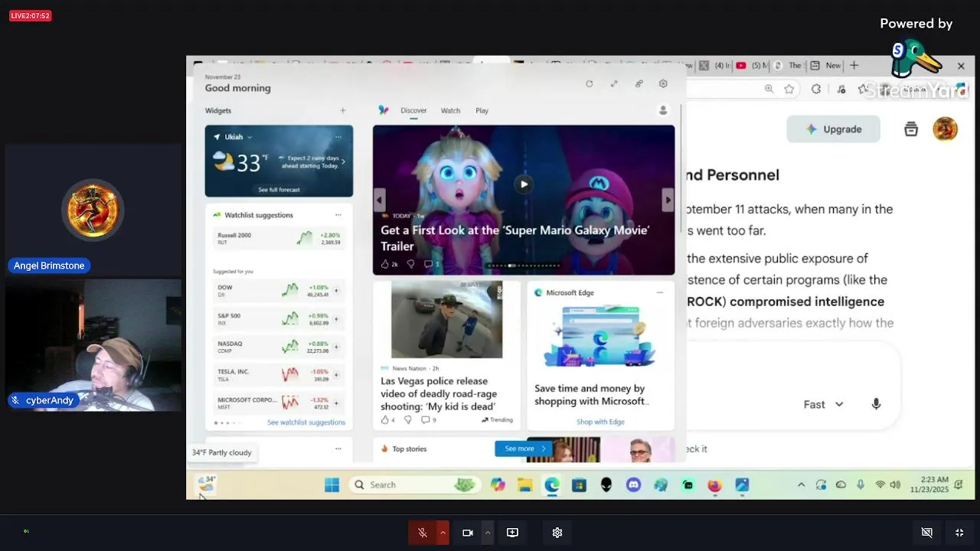Play the Super Mario Galaxy Movie trailer
Image resolution: width=980 pixels, height=551 pixels.
click(524, 184)
